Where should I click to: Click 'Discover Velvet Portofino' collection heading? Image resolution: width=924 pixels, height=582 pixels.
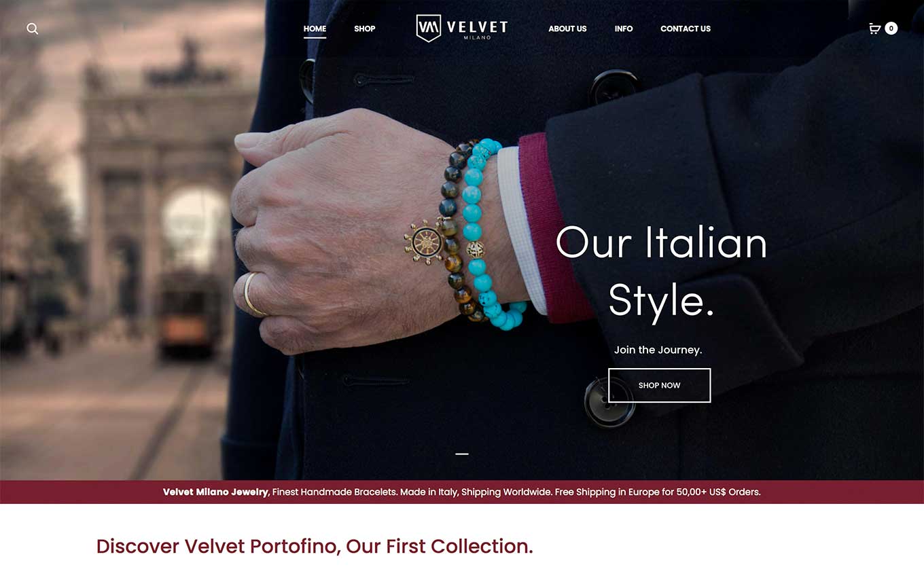[x=315, y=546]
